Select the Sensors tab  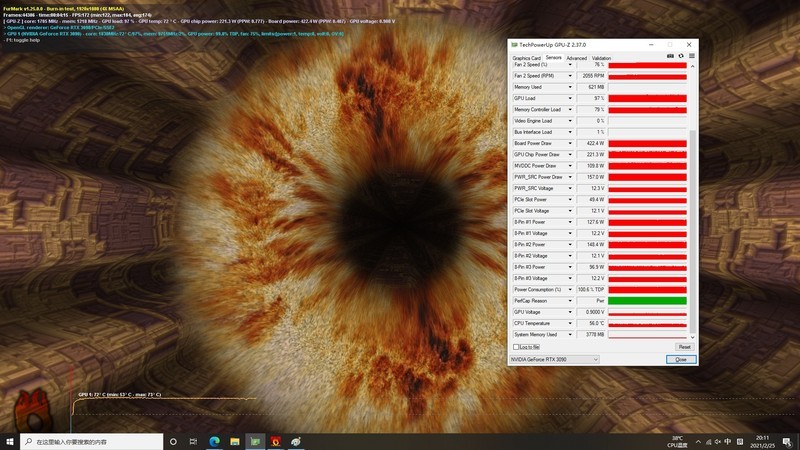[x=553, y=58]
